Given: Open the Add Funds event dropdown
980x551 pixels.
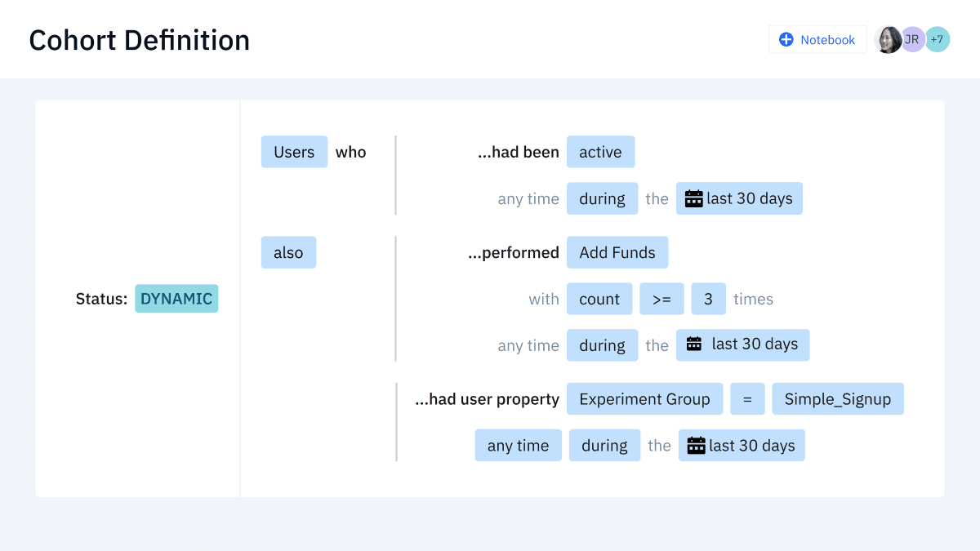Looking at the screenshot, I should pos(617,252).
